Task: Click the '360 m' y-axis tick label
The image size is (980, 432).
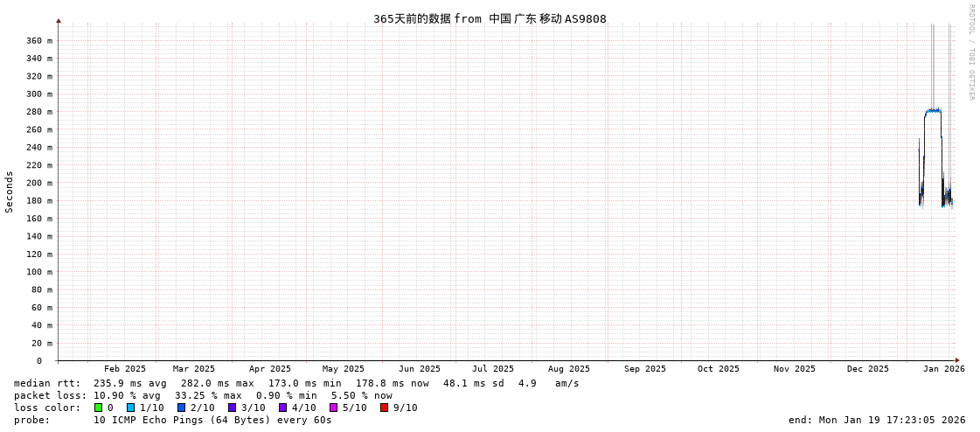Action: [x=39, y=40]
